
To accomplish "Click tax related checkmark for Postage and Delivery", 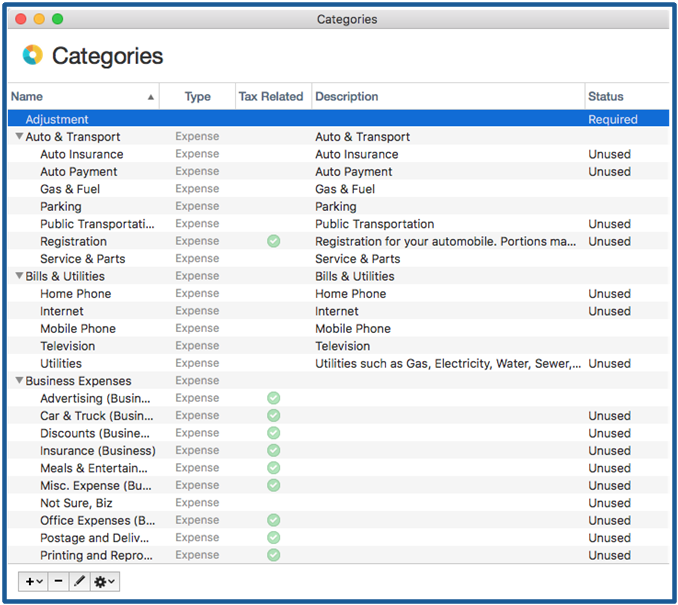I will pos(273,537).
